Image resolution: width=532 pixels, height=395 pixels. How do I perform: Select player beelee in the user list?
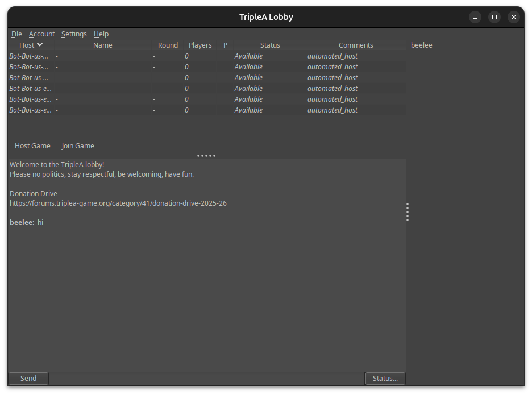(x=421, y=45)
